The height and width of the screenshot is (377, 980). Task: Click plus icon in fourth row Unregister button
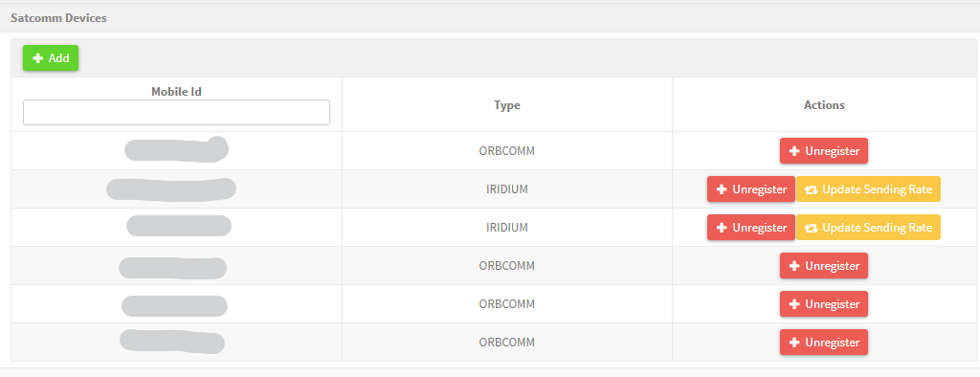pos(795,266)
